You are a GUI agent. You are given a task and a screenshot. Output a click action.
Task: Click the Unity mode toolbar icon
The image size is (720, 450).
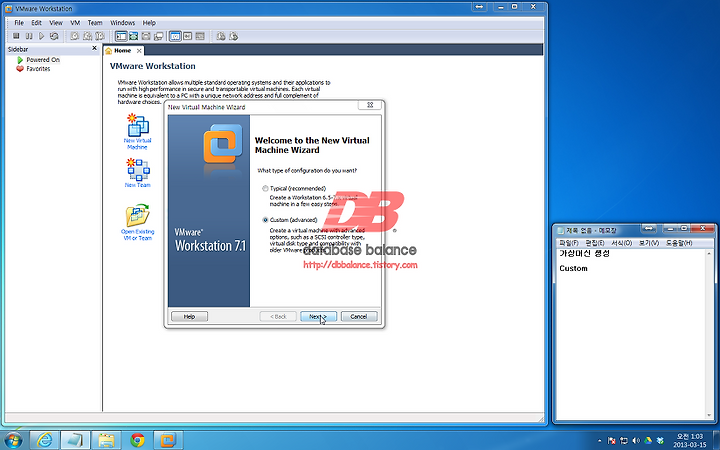[158, 36]
